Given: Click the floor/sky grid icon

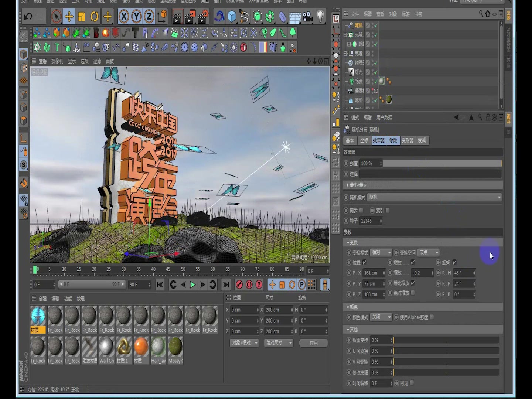Looking at the screenshot, I should click(x=295, y=16).
